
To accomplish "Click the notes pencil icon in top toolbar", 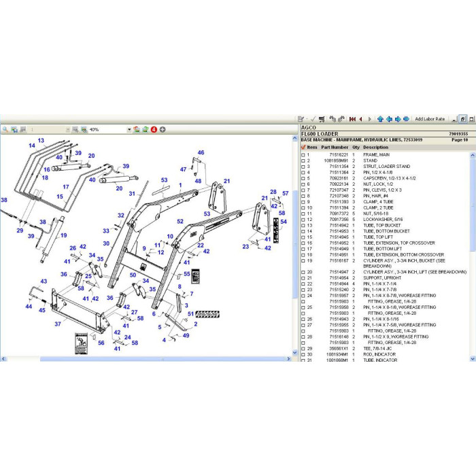I will pos(301,119).
